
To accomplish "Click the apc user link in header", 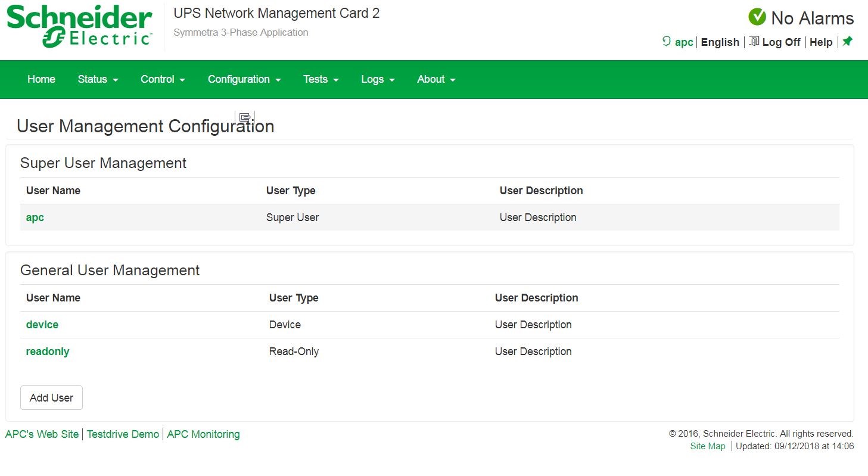I will click(684, 42).
